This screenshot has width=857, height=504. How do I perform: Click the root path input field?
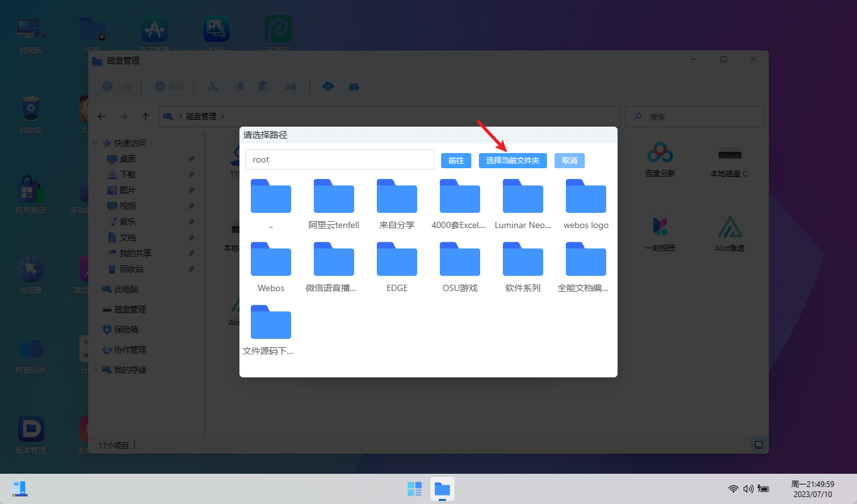pyautogui.click(x=340, y=159)
